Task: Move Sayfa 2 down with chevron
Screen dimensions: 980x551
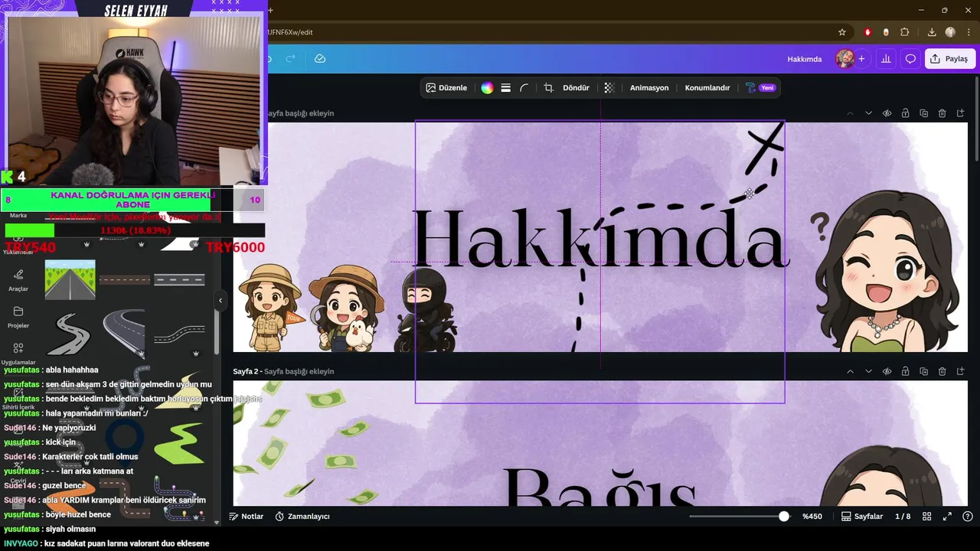Action: click(x=868, y=371)
